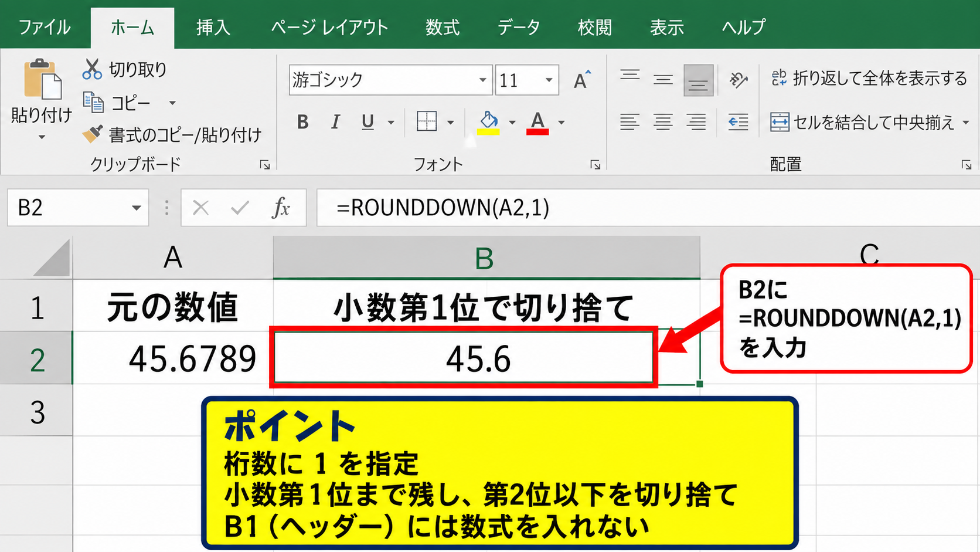Image resolution: width=980 pixels, height=552 pixels.
Task: Switch to the 数式 (Formulas) tab
Action: [x=443, y=27]
